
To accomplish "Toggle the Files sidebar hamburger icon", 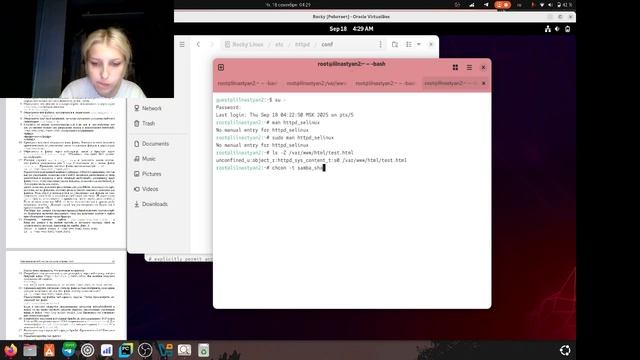I will pos(182,44).
